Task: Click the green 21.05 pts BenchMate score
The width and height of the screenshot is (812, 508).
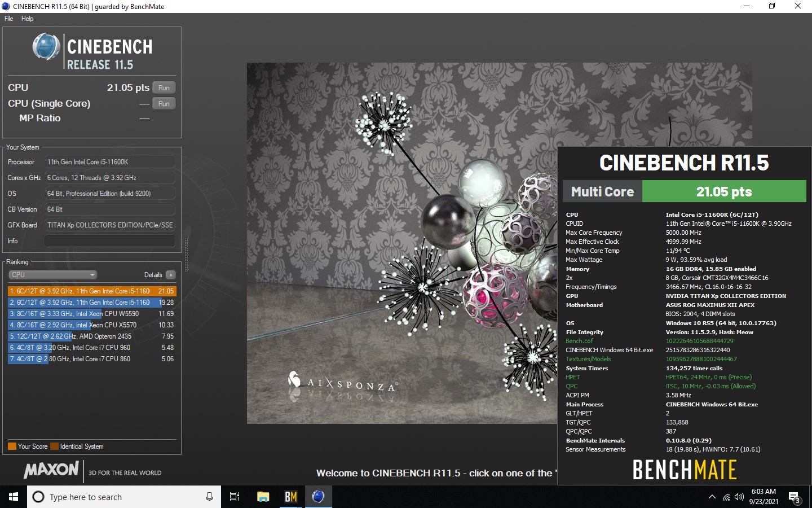Action: click(x=724, y=191)
